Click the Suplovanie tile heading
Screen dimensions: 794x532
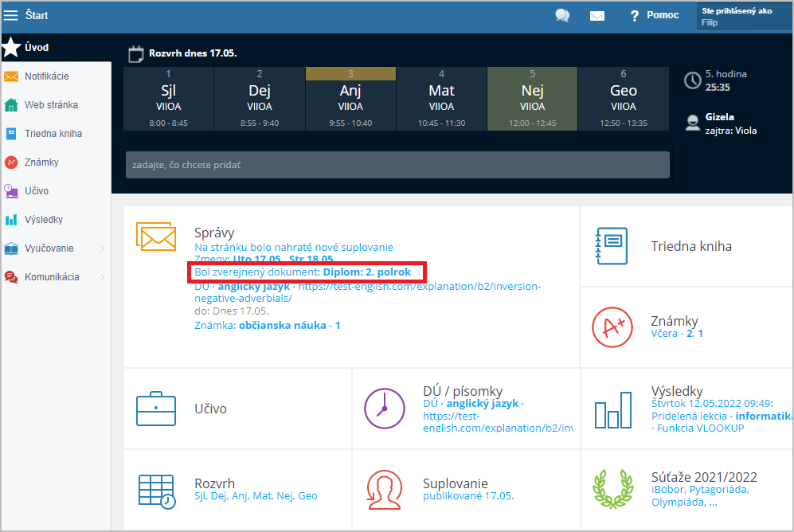(456, 483)
